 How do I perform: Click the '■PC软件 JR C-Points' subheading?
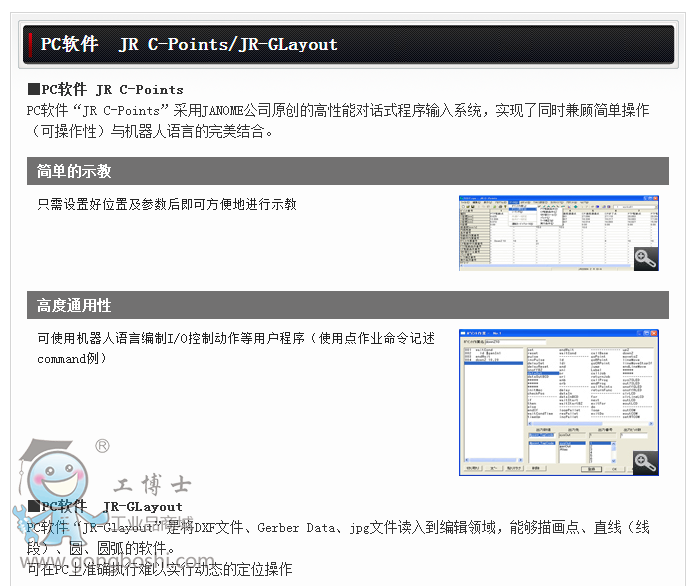[x=105, y=90]
